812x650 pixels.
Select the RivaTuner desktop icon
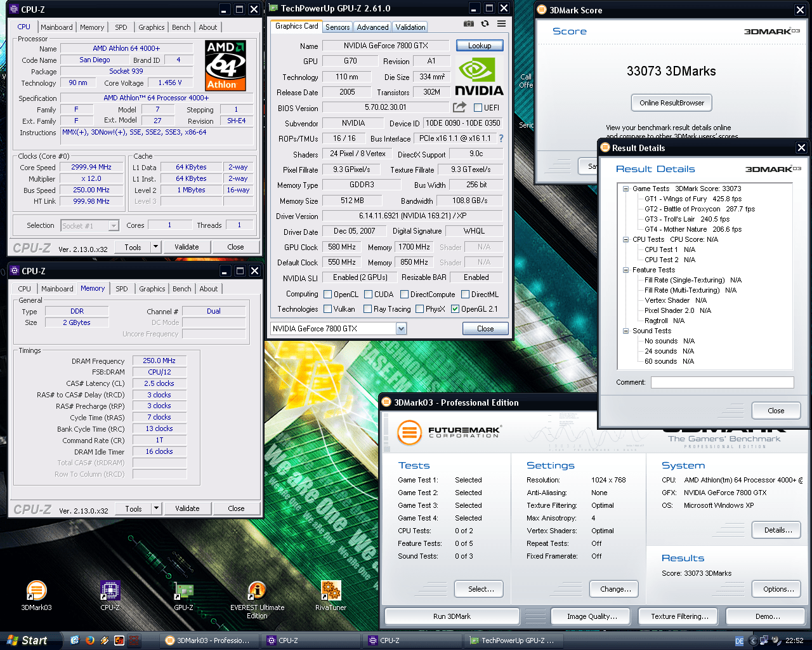coord(331,596)
